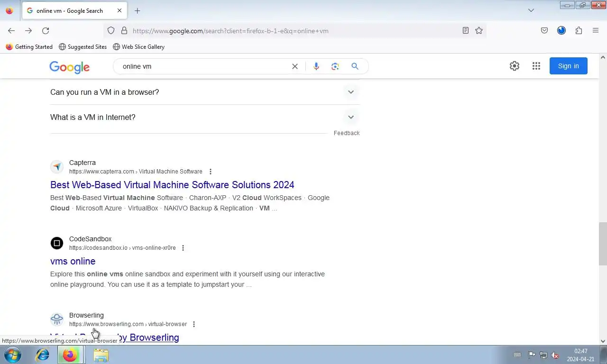Select the 'online vm - Google Search' tab

click(x=74, y=10)
